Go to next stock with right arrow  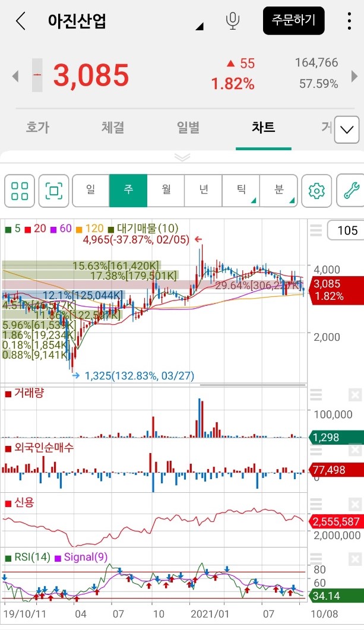354,76
